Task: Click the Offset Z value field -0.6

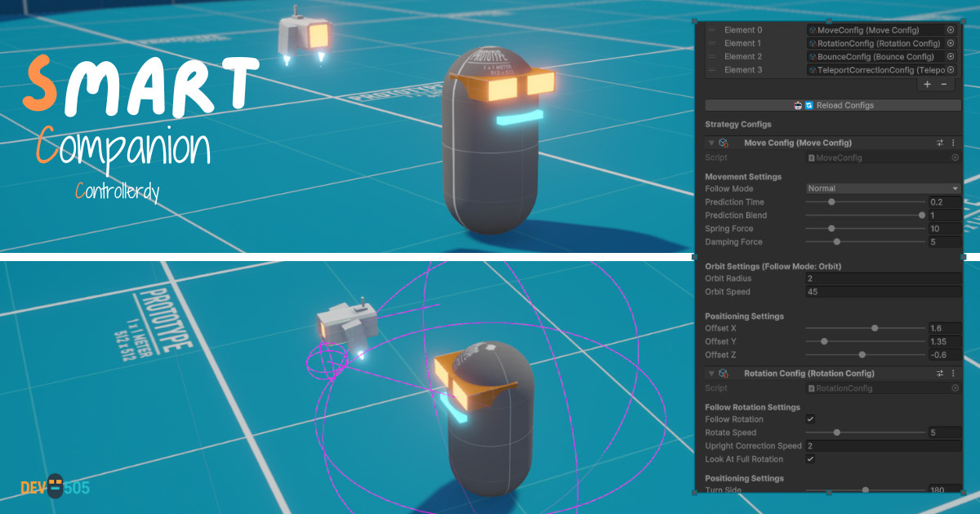Action: pyautogui.click(x=944, y=355)
